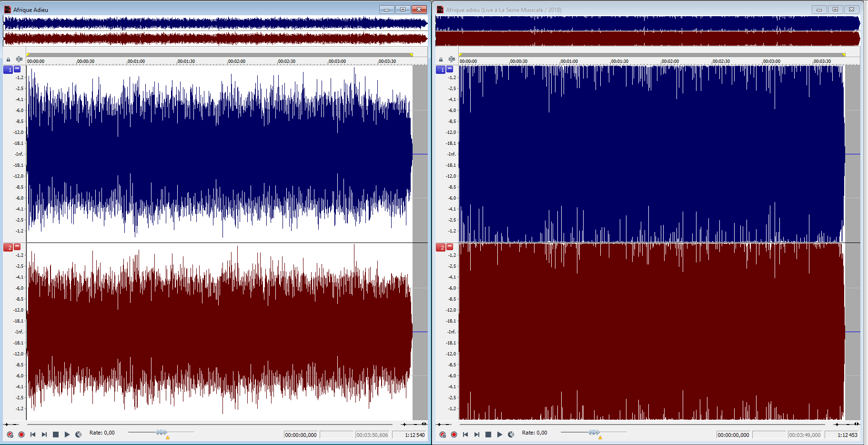This screenshot has width=868, height=445.
Task: Toggle the lock icon in Live à La Seine Musicale window
Action: pos(441,60)
